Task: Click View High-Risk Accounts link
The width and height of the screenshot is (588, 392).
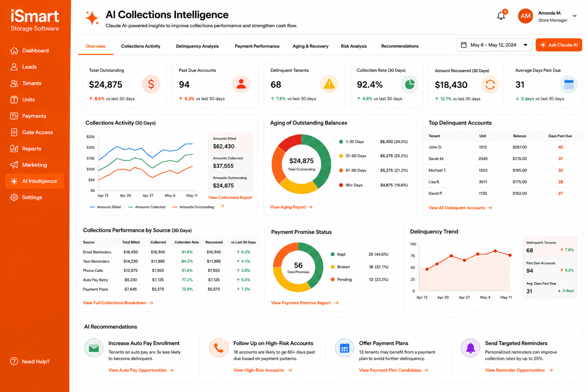Action: click(x=263, y=370)
